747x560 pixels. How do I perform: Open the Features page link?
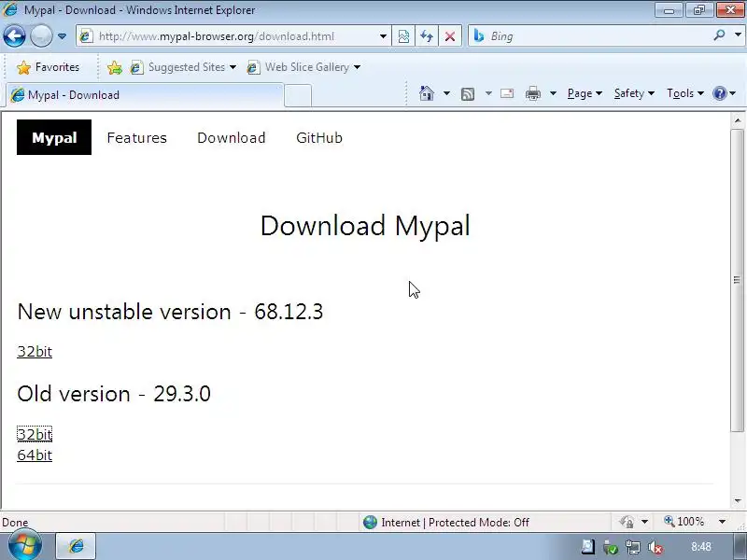point(136,137)
